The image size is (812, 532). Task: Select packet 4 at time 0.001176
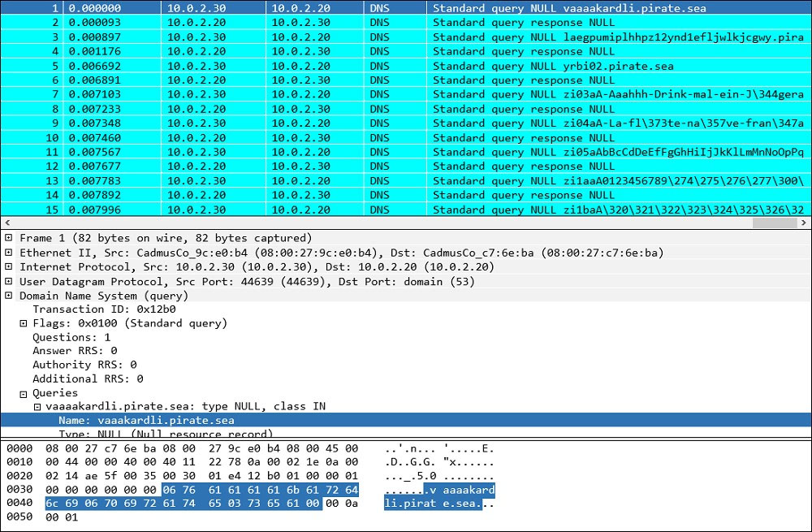tap(406, 51)
